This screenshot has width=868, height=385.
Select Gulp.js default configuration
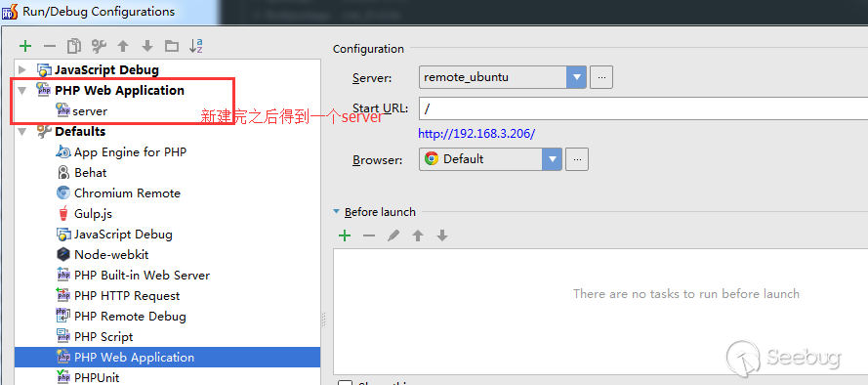(x=84, y=213)
